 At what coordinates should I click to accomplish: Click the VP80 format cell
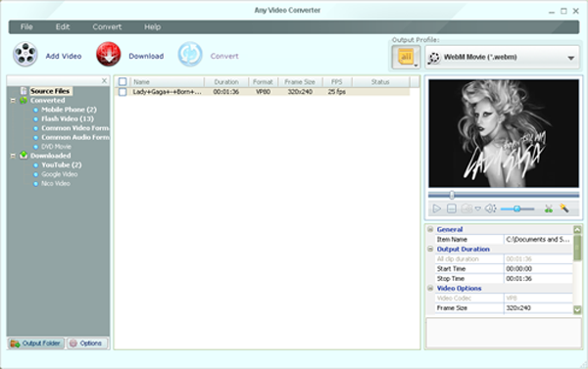tap(263, 92)
